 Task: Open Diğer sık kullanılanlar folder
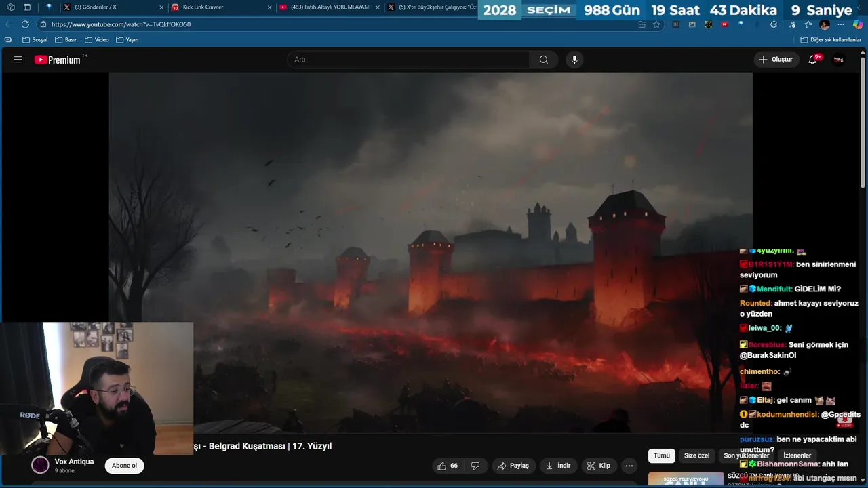[831, 40]
